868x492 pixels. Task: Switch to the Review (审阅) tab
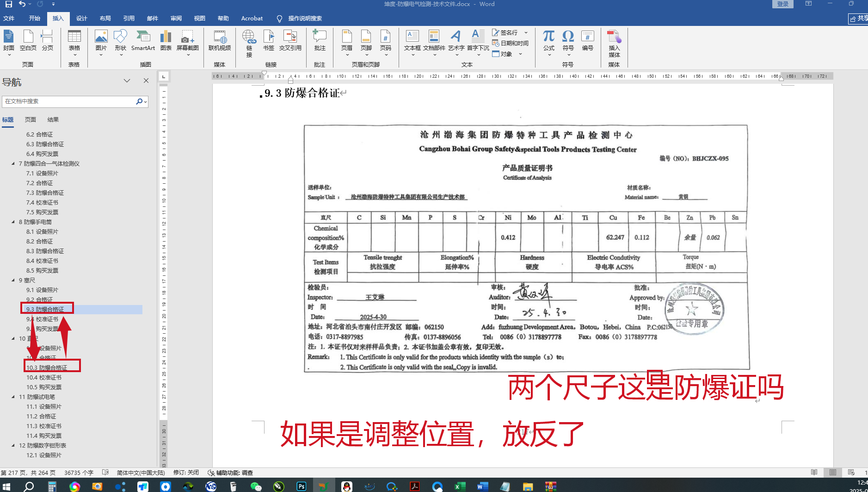tap(176, 19)
